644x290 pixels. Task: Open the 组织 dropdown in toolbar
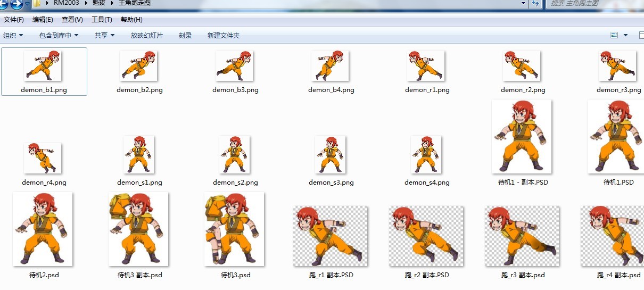click(13, 36)
